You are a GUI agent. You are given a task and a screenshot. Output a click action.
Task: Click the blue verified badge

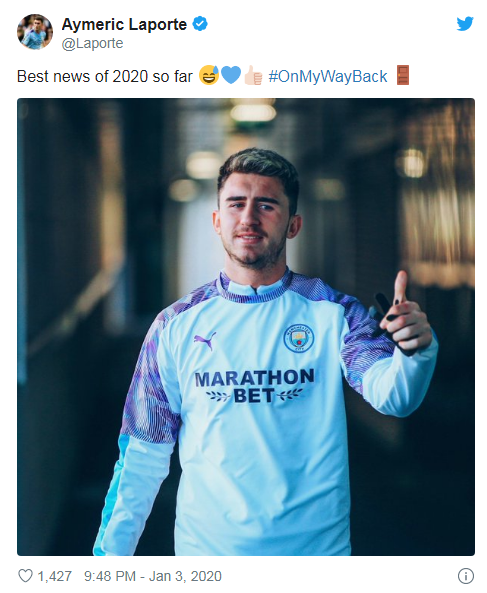click(x=200, y=24)
